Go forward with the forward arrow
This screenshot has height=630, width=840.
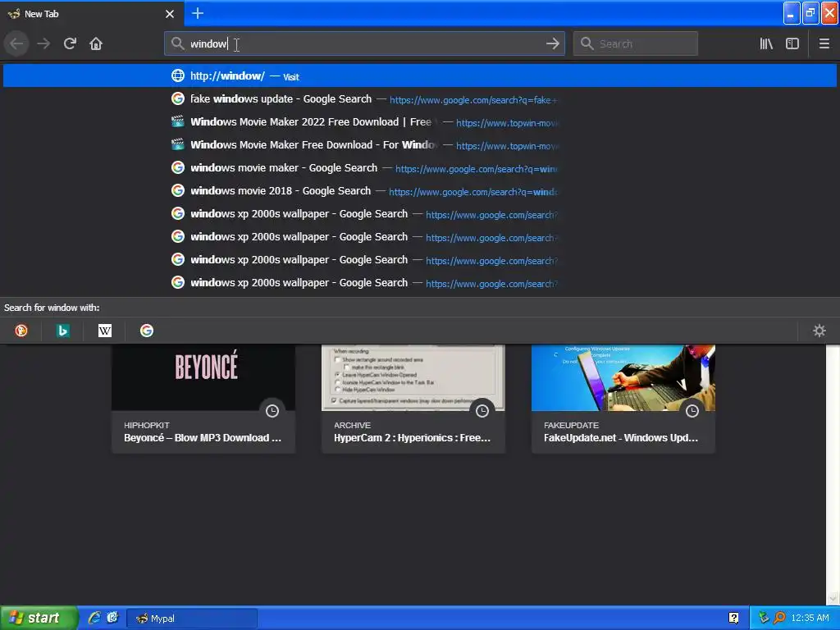click(43, 43)
